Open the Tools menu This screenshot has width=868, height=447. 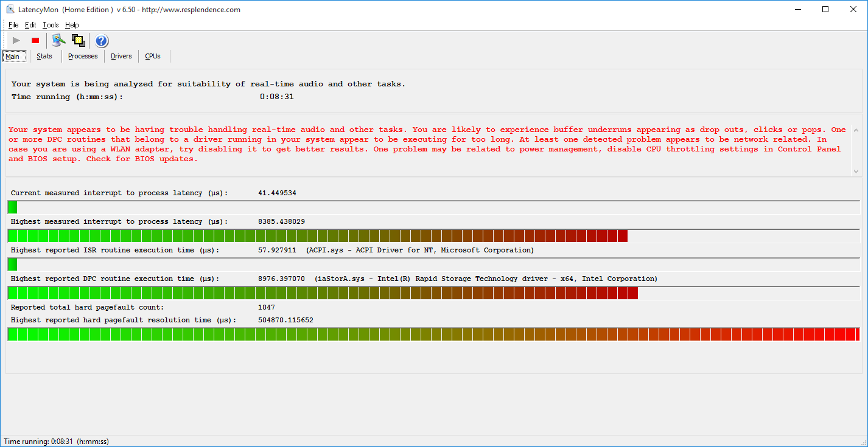[51, 25]
